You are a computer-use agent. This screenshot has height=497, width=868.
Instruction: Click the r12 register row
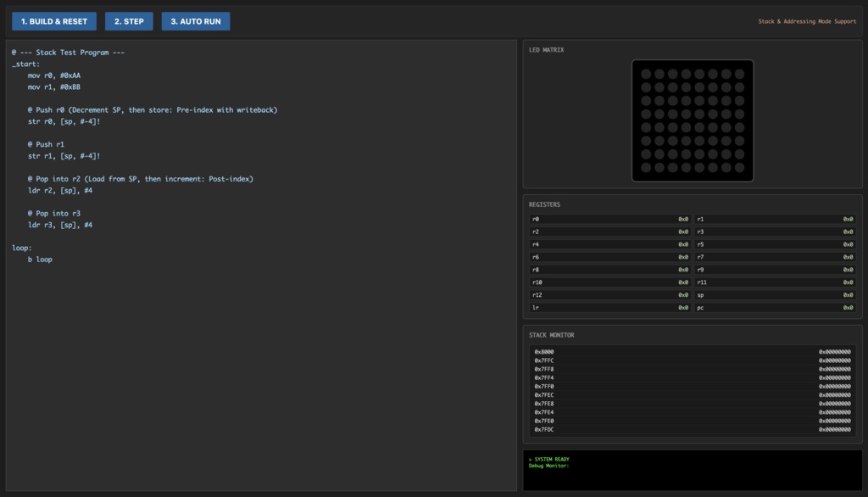click(x=610, y=295)
